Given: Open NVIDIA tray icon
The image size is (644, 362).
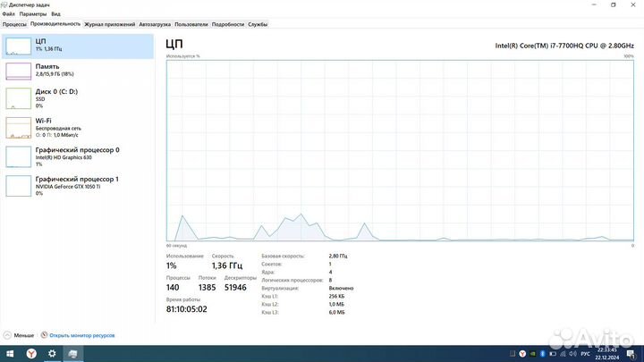Looking at the screenshot, I should (533, 354).
